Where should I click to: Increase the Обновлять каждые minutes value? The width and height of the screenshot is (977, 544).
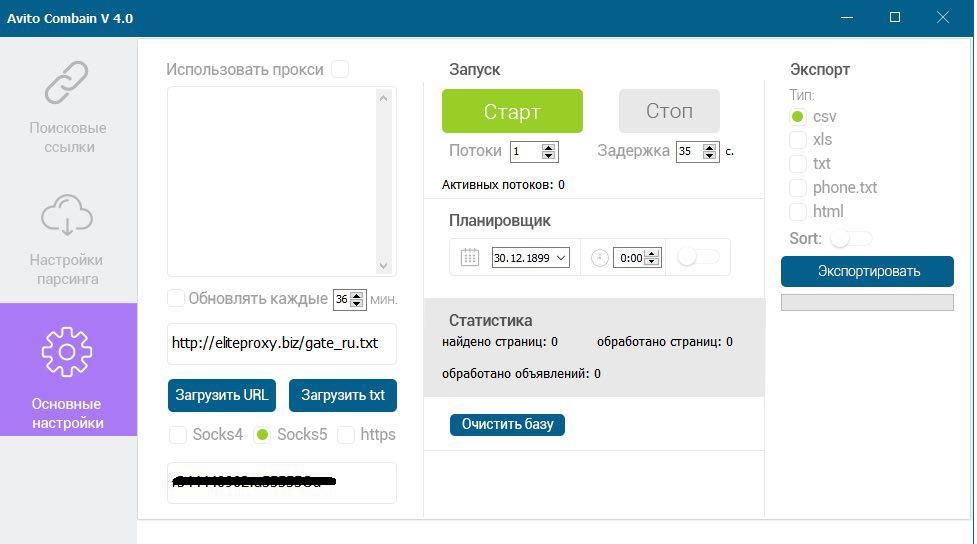pyautogui.click(x=356, y=295)
